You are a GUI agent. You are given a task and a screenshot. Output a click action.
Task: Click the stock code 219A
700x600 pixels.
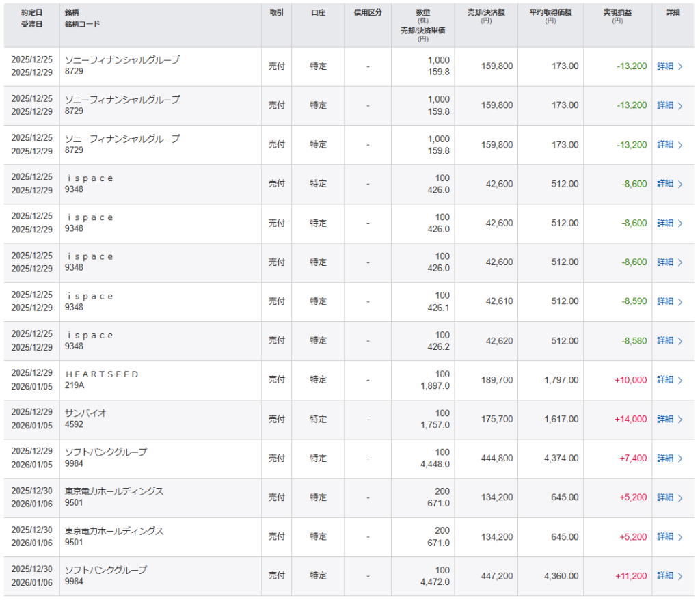pos(75,385)
